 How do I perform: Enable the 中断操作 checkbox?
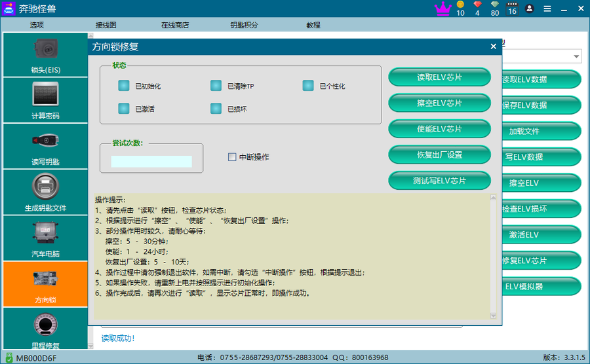coord(232,157)
